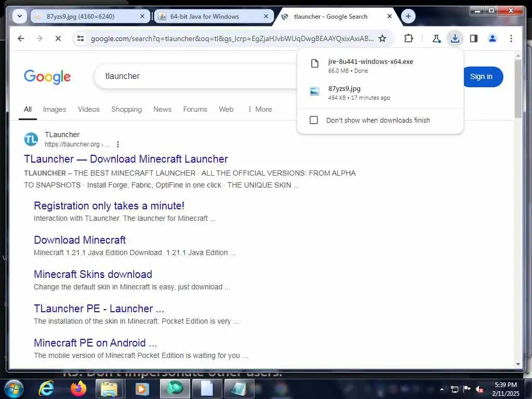The height and width of the screenshot is (399, 532).
Task: Expand the More search filters menu
Action: coord(260,109)
